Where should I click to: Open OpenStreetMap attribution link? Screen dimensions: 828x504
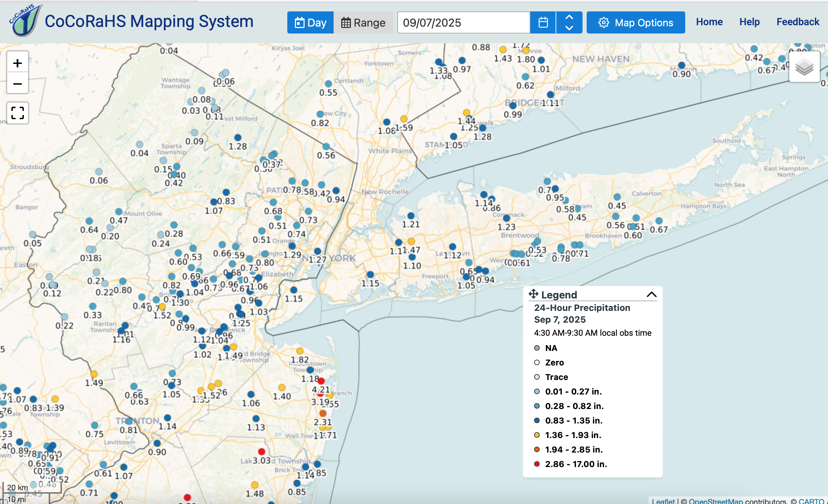point(716,501)
